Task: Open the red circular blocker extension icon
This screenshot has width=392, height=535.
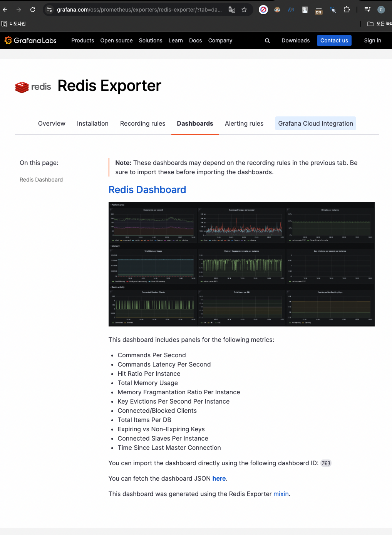Action: pos(263,10)
